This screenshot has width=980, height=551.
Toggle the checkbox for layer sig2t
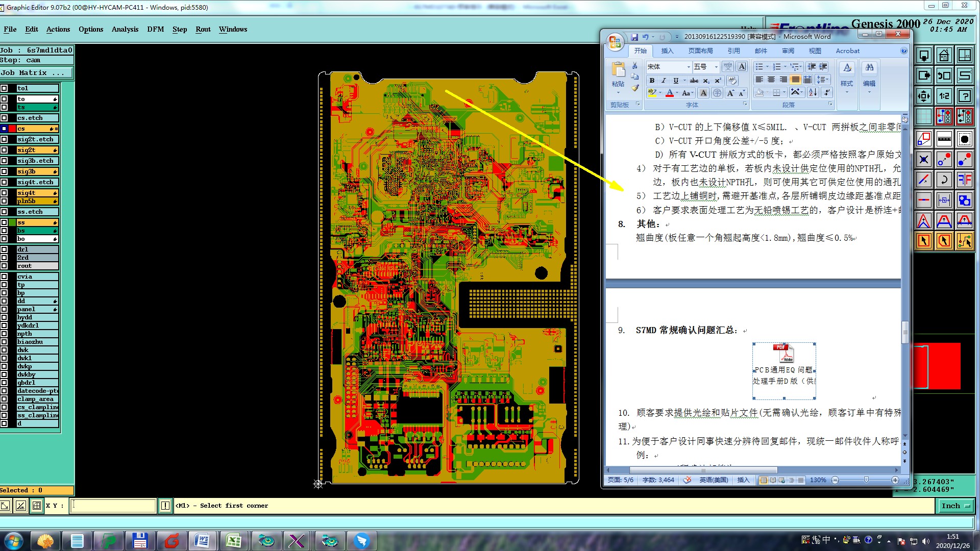(4, 150)
